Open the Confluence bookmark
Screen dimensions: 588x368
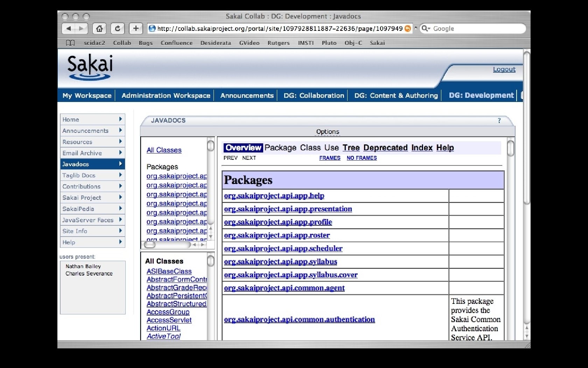pos(177,43)
